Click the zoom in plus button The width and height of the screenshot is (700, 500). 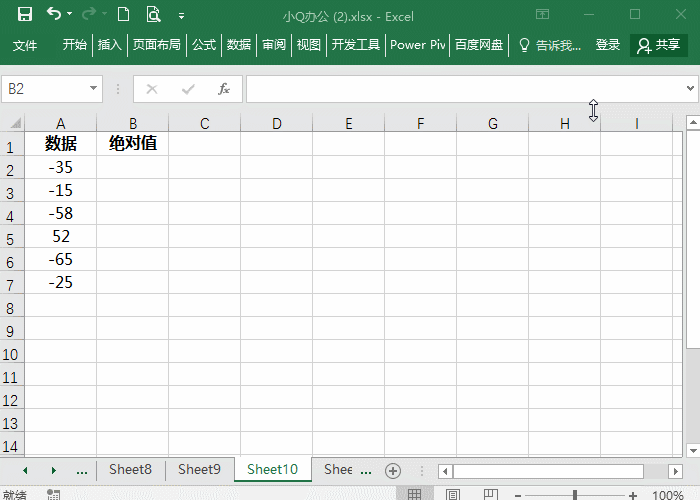pyautogui.click(x=633, y=495)
